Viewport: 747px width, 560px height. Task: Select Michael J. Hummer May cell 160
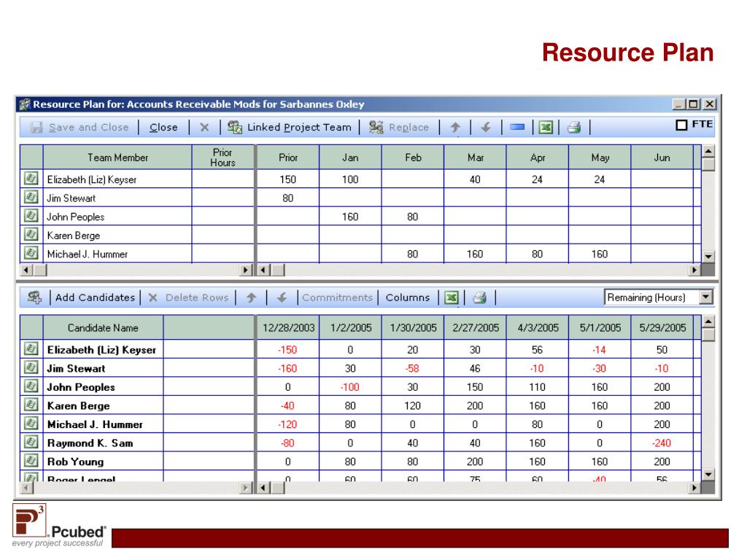[600, 254]
